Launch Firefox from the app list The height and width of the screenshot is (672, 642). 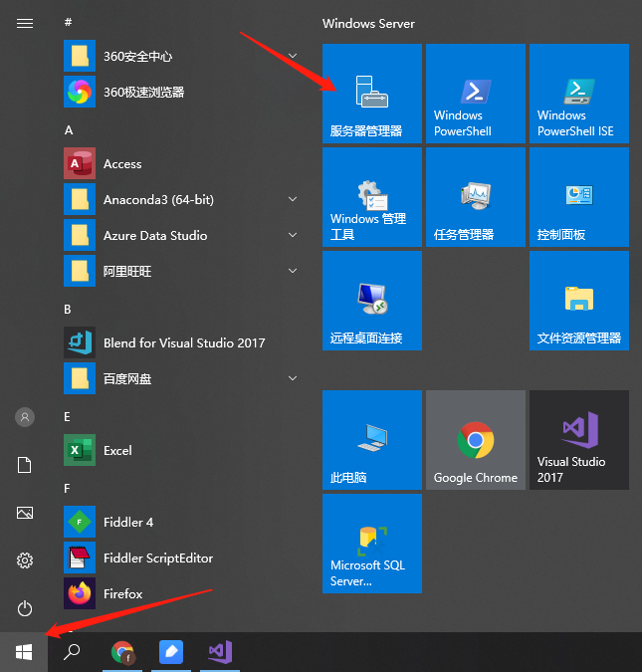182,593
